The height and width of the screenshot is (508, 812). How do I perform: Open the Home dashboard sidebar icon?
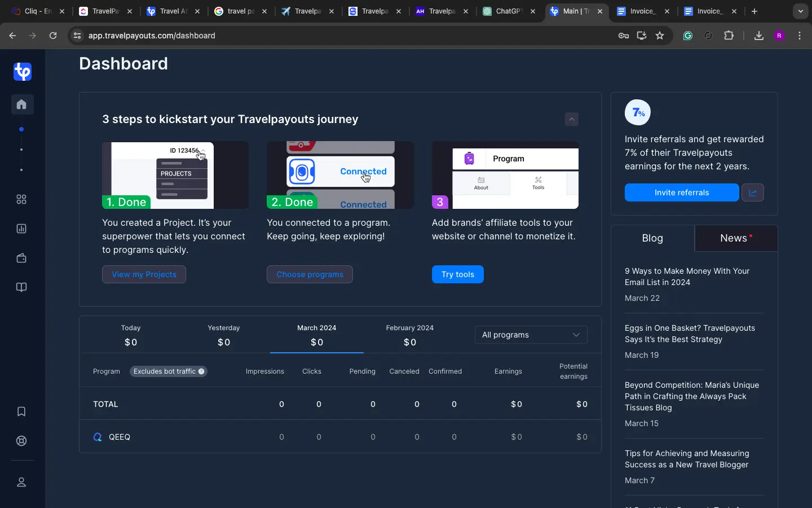tap(22, 104)
